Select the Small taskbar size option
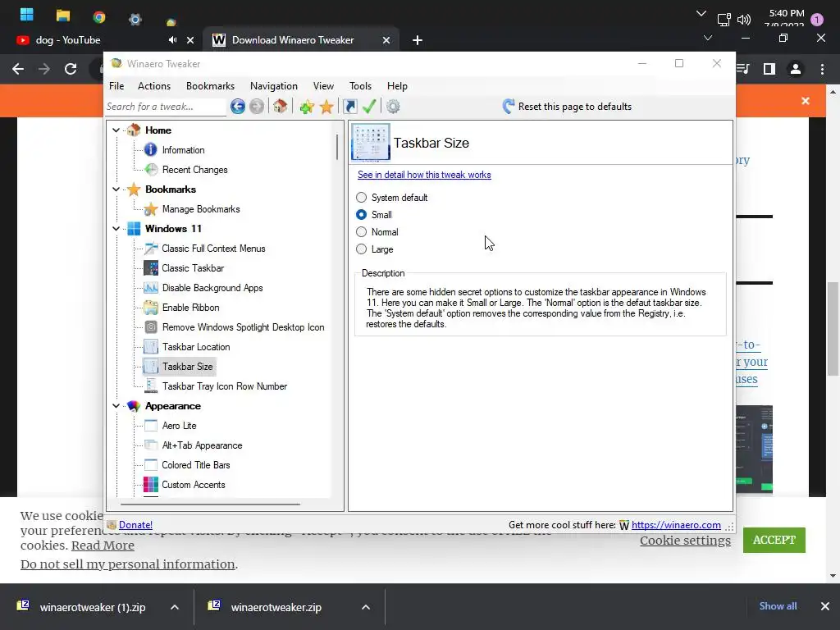Image resolution: width=840 pixels, height=630 pixels. (362, 215)
